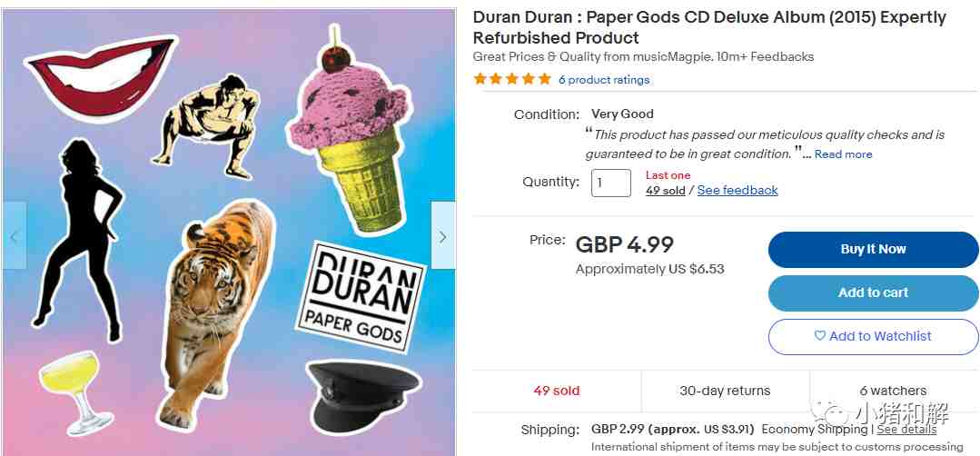Screen dimensions: 980x456
Task: Click the Duran Duran Paper Gods logo on the cover
Action: point(361,297)
